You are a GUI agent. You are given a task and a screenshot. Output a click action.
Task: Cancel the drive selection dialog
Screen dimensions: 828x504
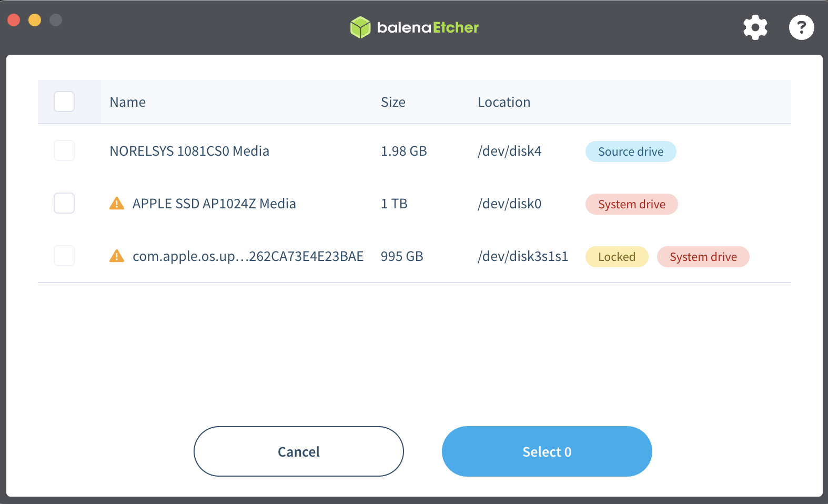click(x=299, y=451)
